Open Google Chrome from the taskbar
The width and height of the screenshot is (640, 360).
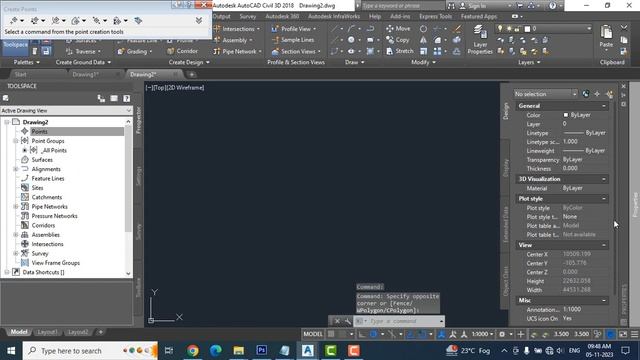pyautogui.click(x=193, y=350)
